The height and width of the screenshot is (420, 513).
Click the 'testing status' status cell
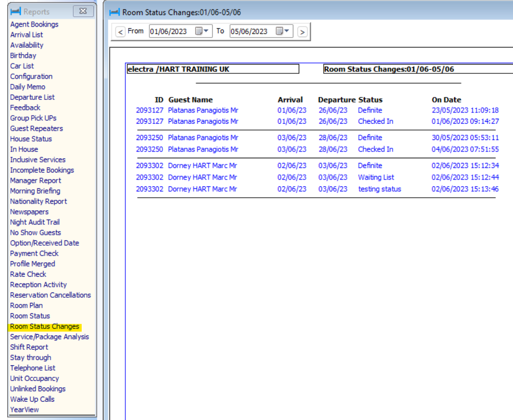point(379,189)
